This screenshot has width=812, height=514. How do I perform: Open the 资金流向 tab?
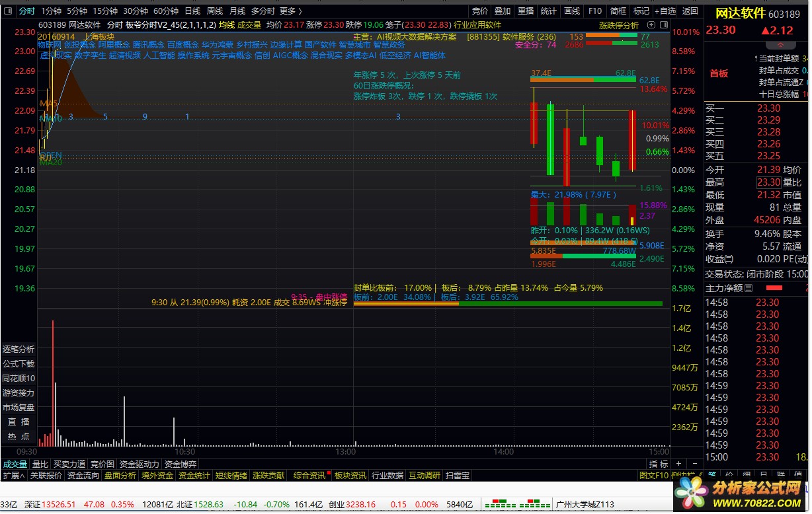click(x=83, y=475)
